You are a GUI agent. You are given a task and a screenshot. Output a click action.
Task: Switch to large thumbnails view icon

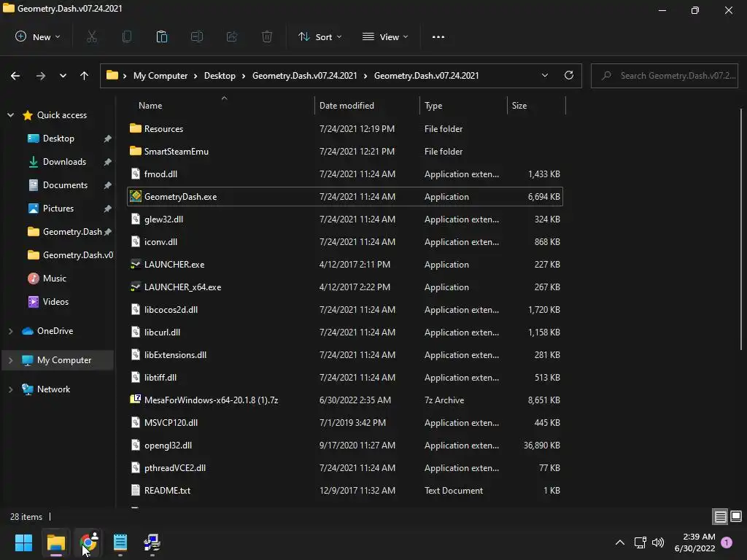pos(736,517)
